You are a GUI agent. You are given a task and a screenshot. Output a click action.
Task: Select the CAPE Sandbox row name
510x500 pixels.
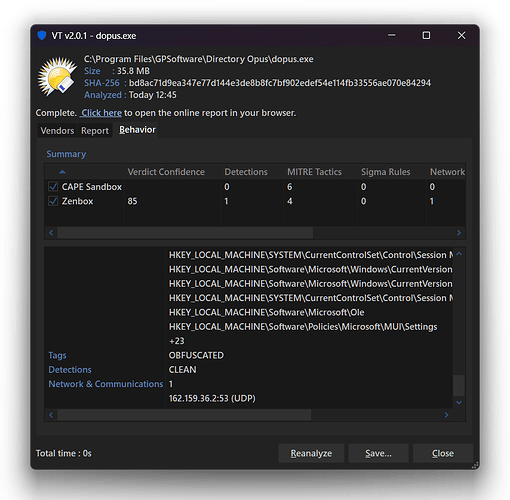92,187
